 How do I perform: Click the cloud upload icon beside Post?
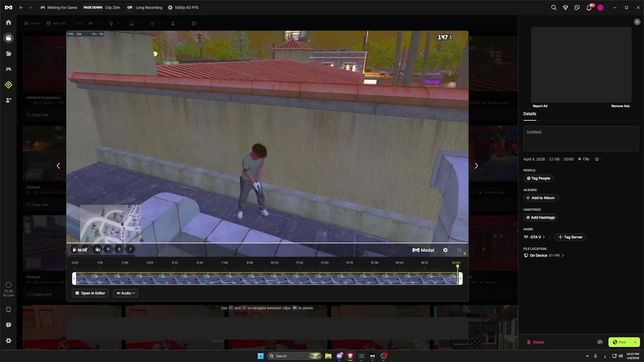(600, 342)
